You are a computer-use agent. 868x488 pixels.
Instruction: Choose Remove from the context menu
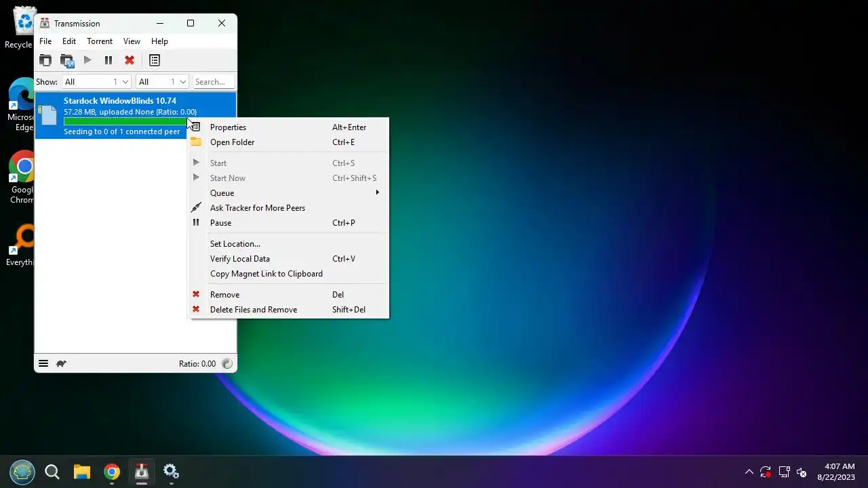(x=288, y=295)
